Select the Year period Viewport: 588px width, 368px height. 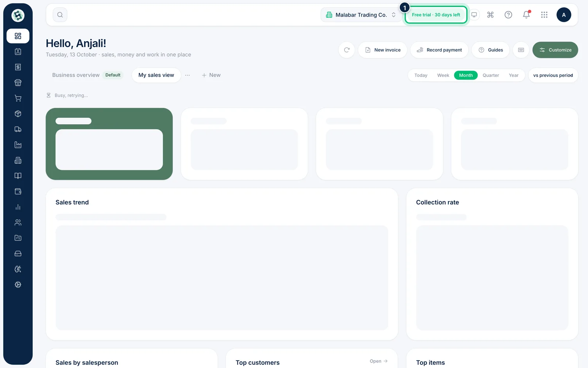(x=514, y=75)
